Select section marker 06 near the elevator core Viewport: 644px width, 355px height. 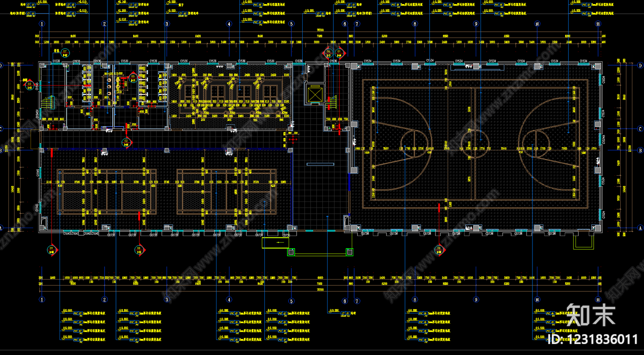click(328, 53)
